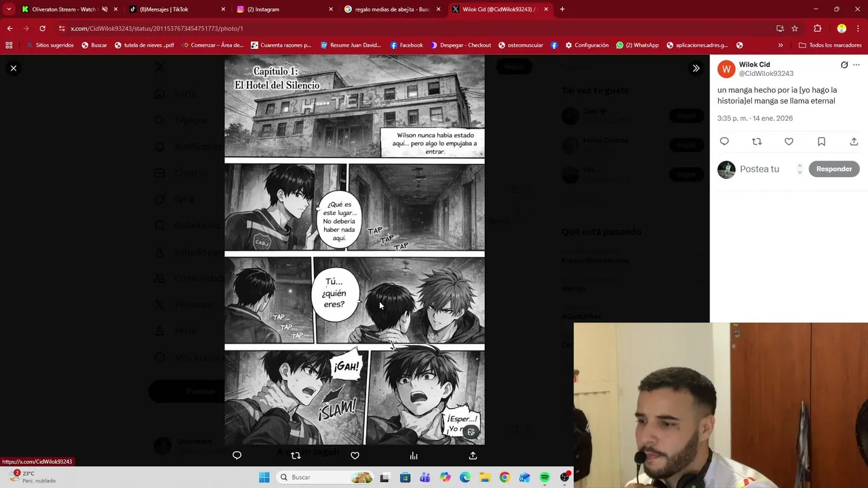Unmute the Oliveraton Stream tab audio icon
Viewport: 868px width, 488px height.
pos(104,9)
